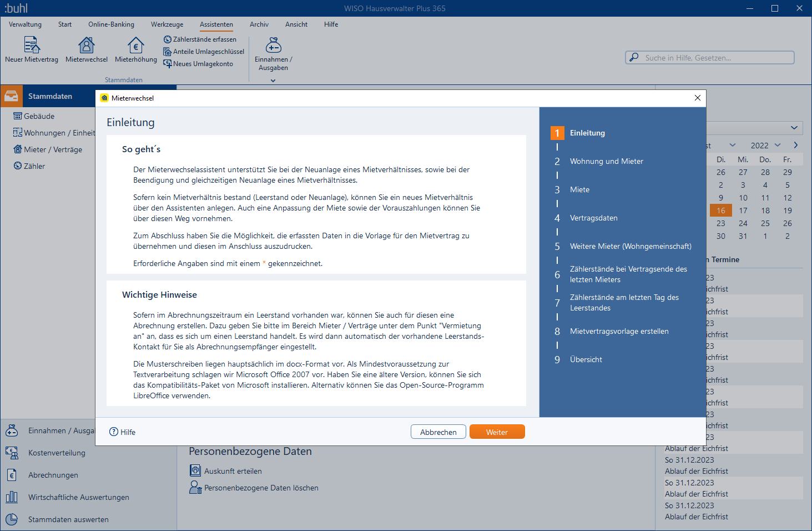Select last So 31.12.2023 Ablauf der Eichfrist entry
The width and height of the screenshot is (812, 531).
click(734, 511)
